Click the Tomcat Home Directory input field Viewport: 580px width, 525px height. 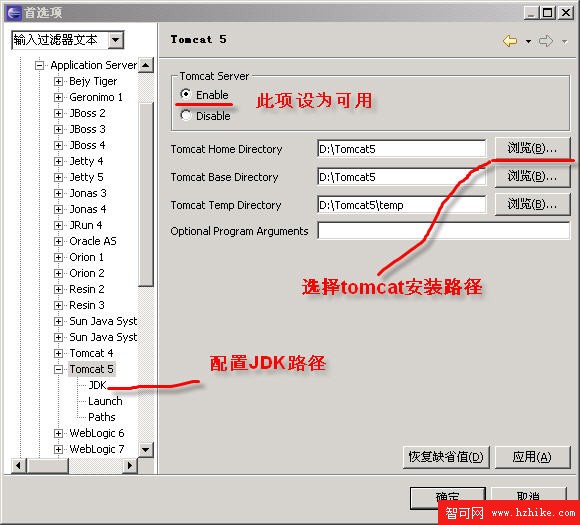pos(401,149)
